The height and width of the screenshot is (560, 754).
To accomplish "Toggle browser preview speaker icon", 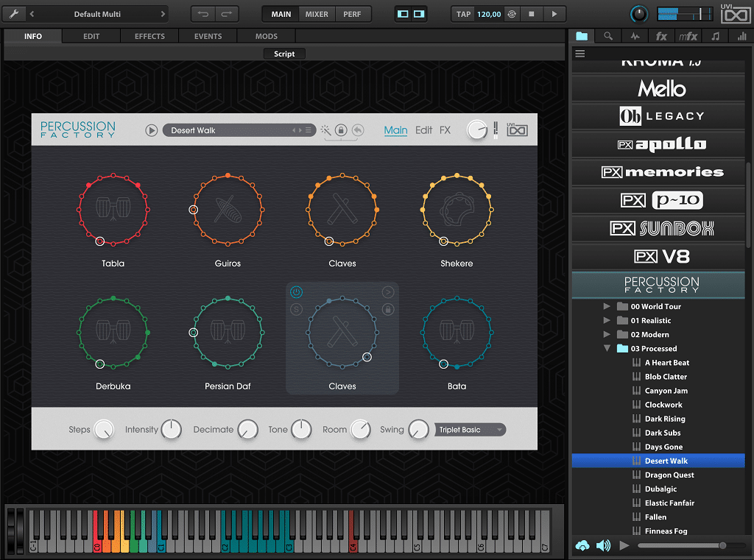I will (x=603, y=545).
